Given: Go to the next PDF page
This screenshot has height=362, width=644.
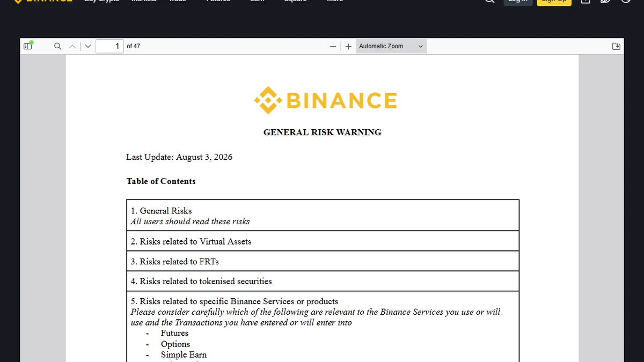Looking at the screenshot, I should (88, 46).
